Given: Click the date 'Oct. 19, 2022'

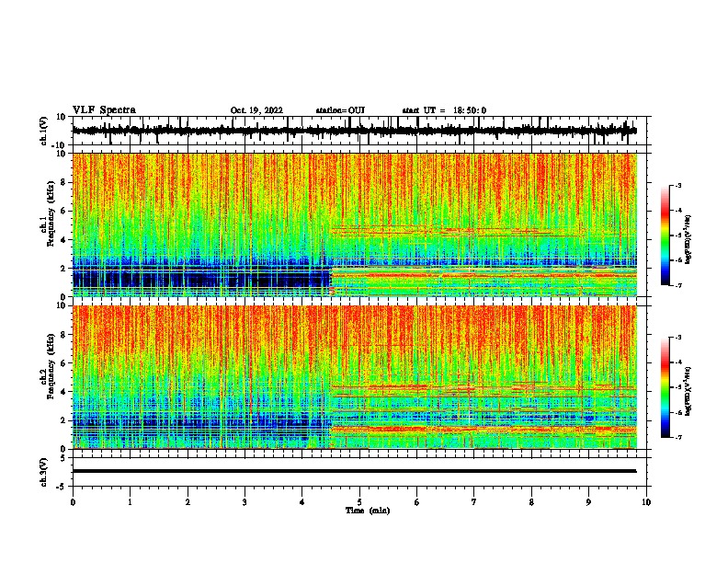Looking at the screenshot, I should point(256,110).
